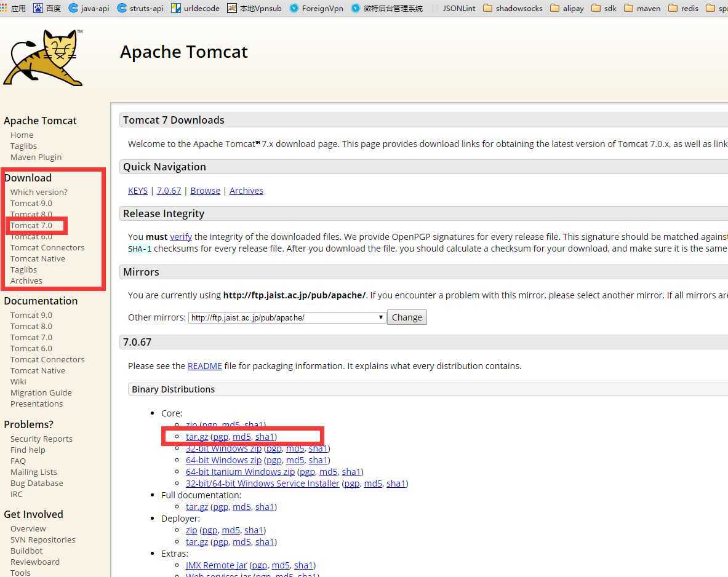The image size is (728, 577).
Task: Download the 32-bit Windows zip
Action: [x=223, y=448]
